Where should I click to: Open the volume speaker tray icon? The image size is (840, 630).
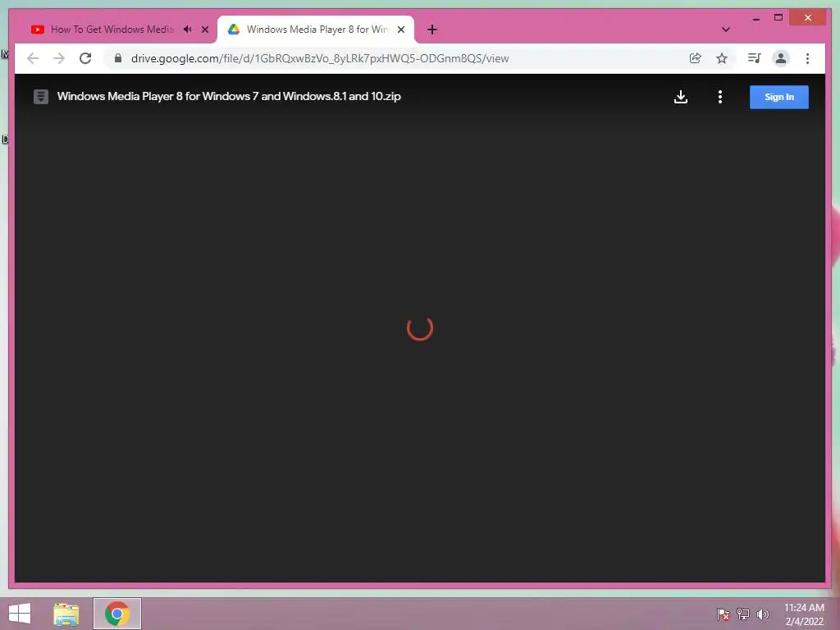763,614
